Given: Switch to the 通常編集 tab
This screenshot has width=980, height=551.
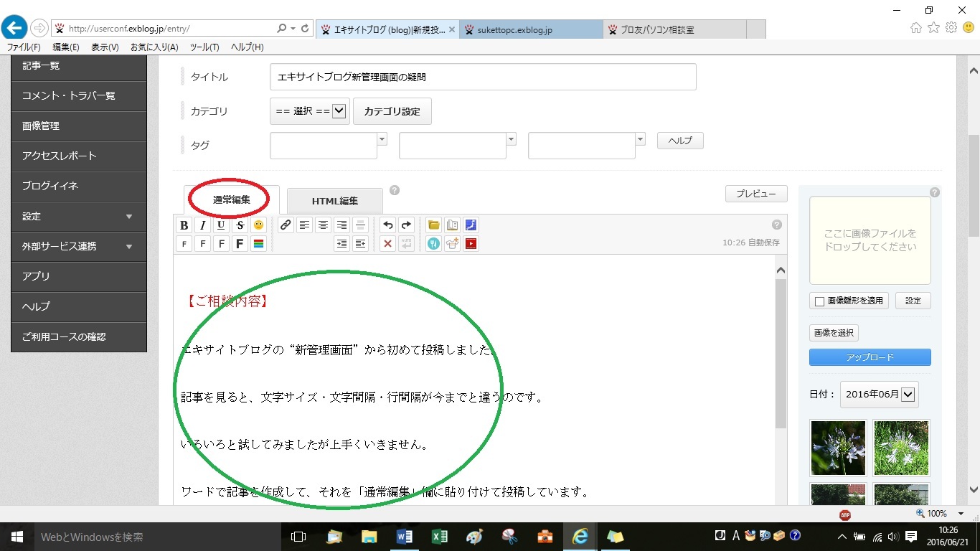Looking at the screenshot, I should coord(232,200).
